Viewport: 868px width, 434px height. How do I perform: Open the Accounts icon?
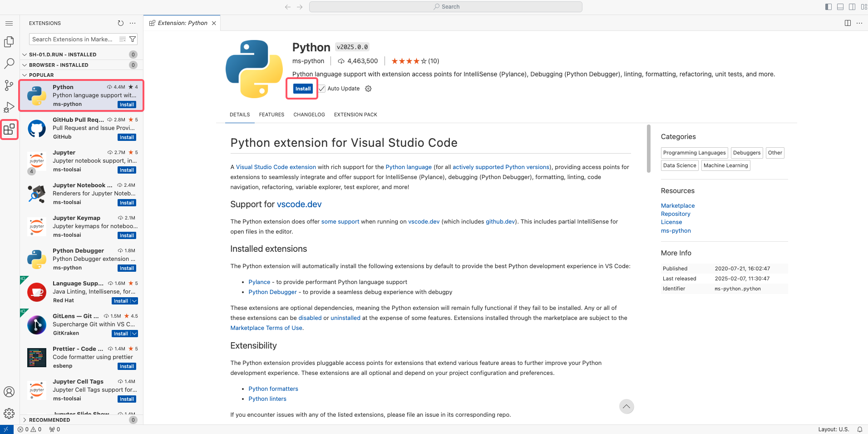click(x=9, y=391)
